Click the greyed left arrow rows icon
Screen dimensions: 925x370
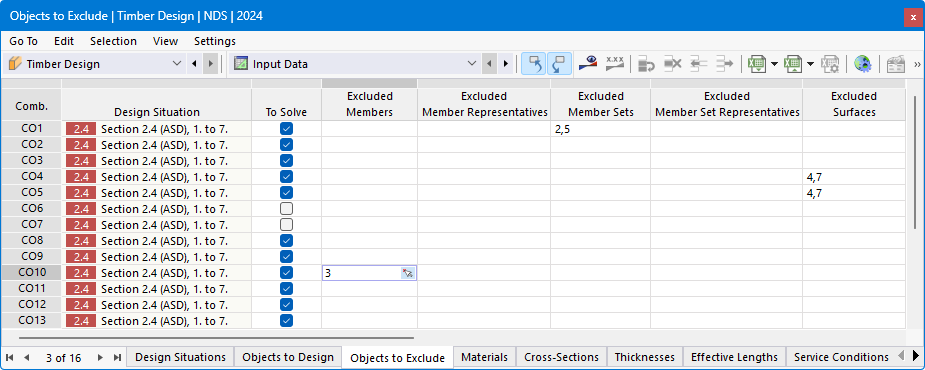click(698, 64)
